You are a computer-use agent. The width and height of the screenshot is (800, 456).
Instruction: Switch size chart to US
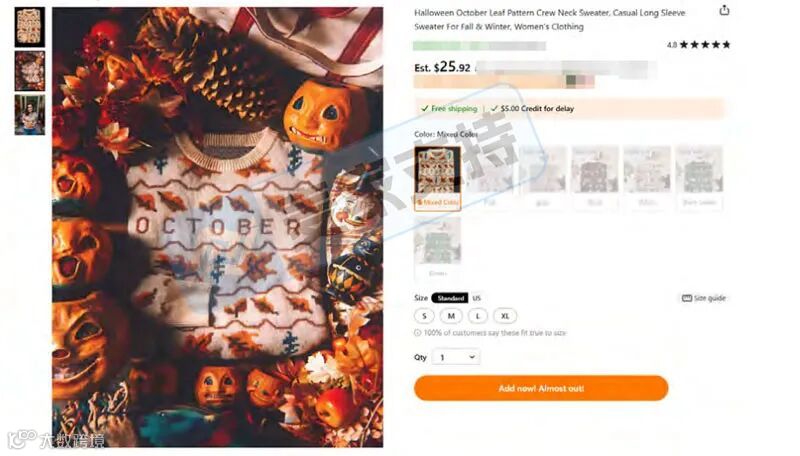[x=477, y=298]
